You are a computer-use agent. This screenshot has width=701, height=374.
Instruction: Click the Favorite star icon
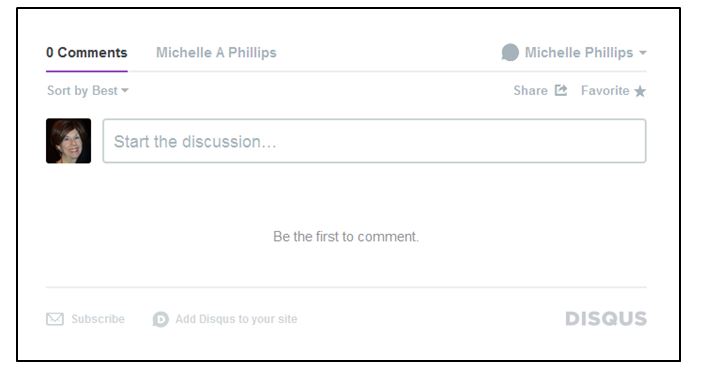pyautogui.click(x=640, y=91)
